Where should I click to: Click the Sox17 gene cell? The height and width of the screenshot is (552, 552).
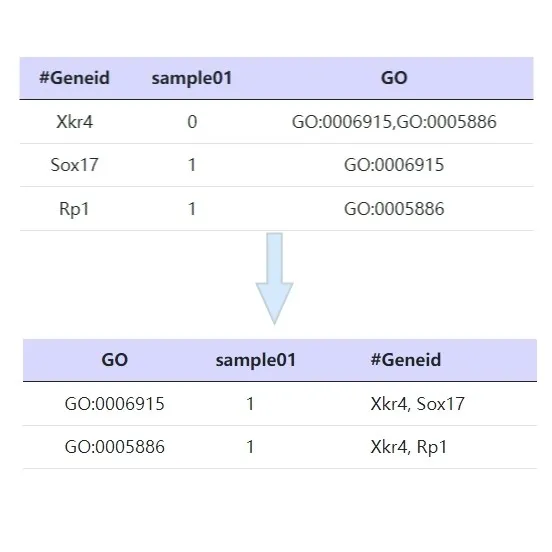point(74,165)
